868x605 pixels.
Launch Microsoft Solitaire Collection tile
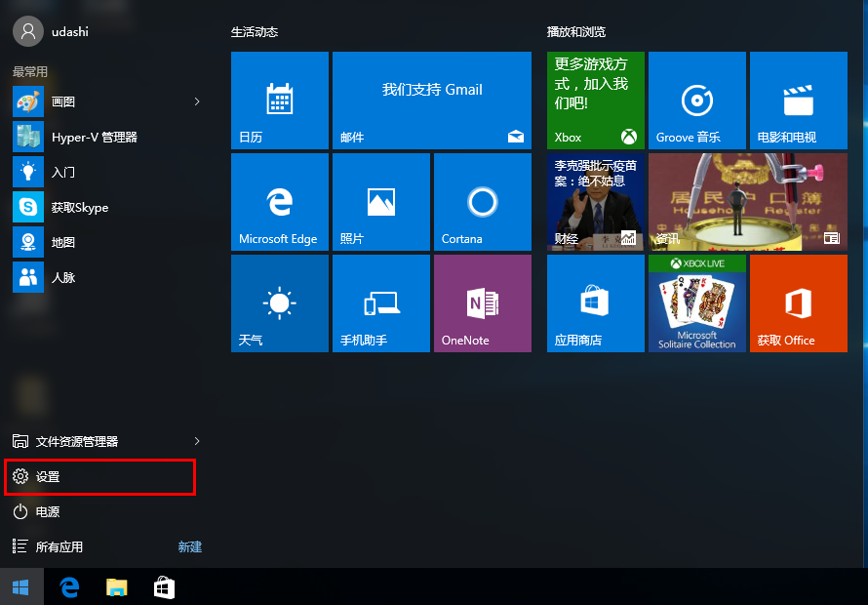click(x=697, y=303)
